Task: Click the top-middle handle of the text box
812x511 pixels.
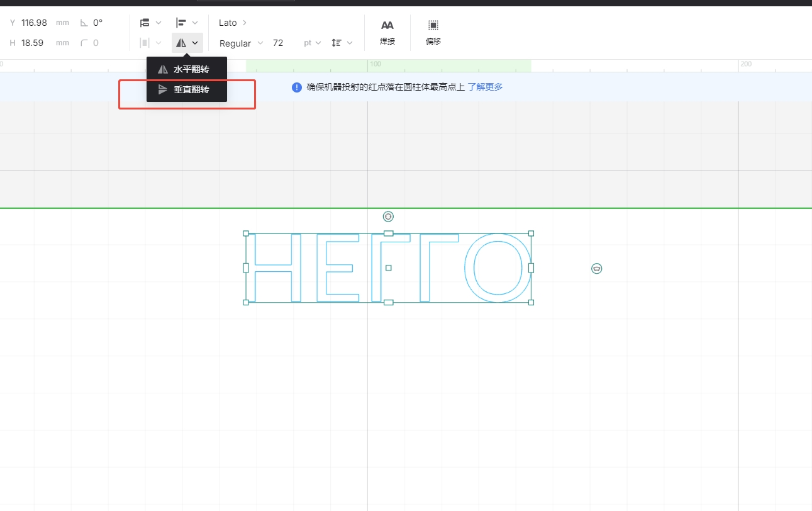Action: 388,233
